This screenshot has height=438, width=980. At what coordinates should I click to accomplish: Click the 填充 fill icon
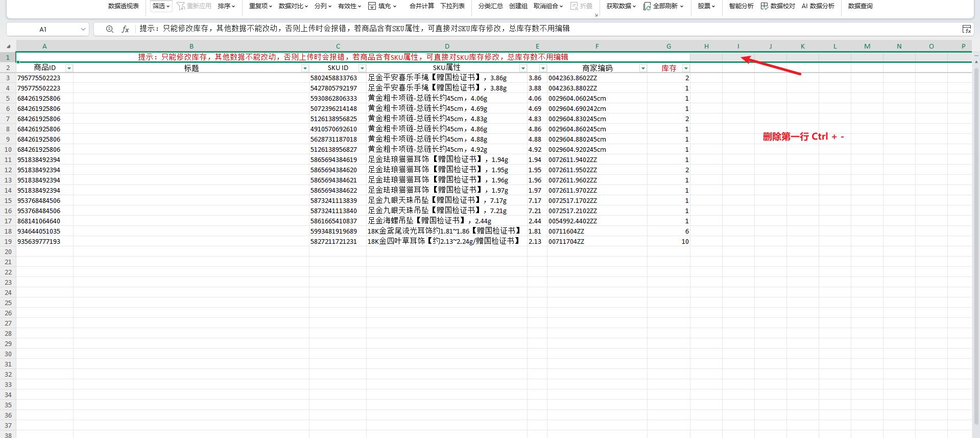click(x=372, y=6)
